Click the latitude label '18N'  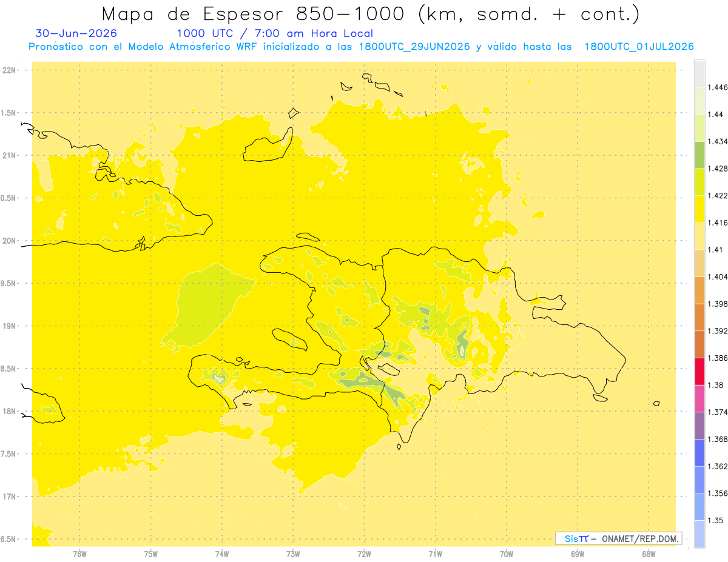coord(10,411)
